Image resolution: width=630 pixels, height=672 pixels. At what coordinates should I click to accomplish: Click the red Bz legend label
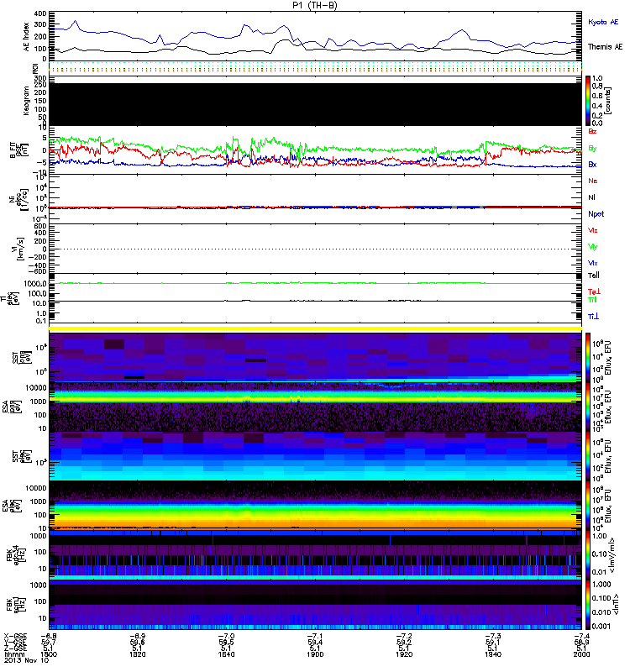pyautogui.click(x=592, y=131)
